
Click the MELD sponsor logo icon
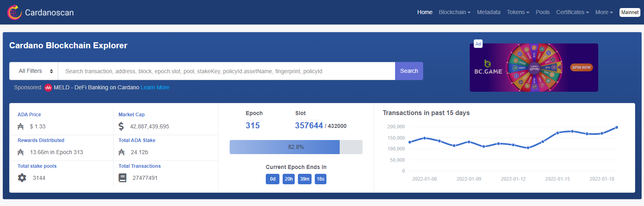pos(48,87)
